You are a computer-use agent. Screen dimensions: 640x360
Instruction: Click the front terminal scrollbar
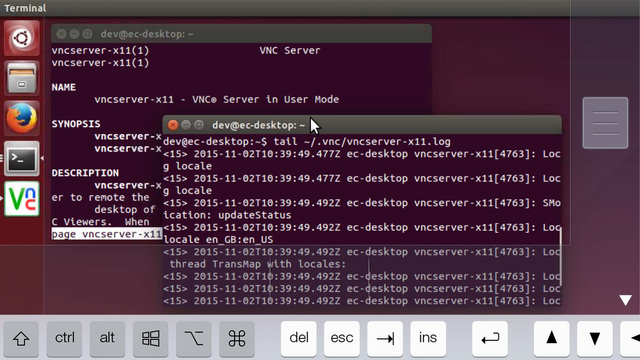[561, 256]
